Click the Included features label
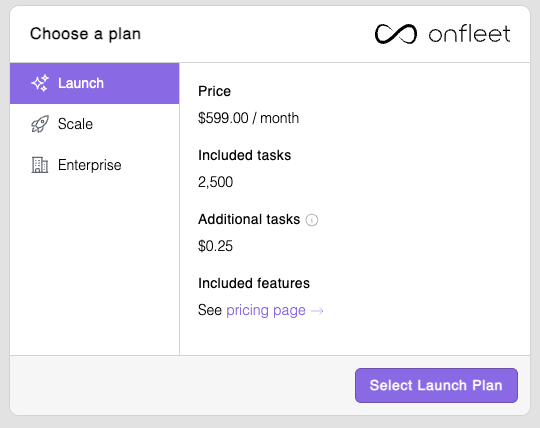Image resolution: width=540 pixels, height=428 pixels. pos(254,283)
